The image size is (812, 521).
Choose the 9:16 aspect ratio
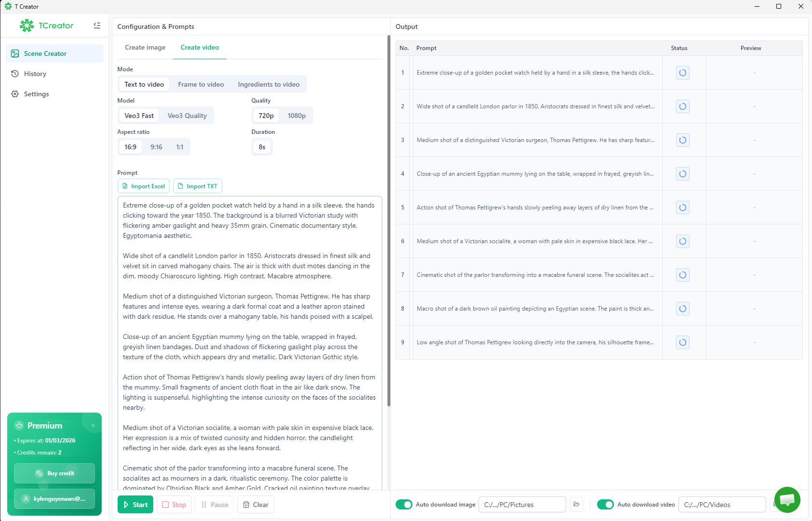156,147
